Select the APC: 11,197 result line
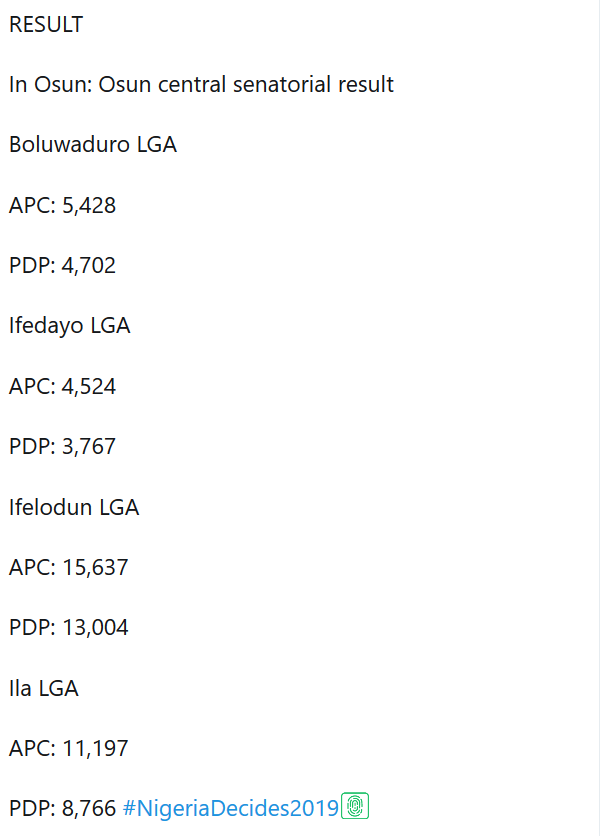The width and height of the screenshot is (600, 836). tap(68, 748)
